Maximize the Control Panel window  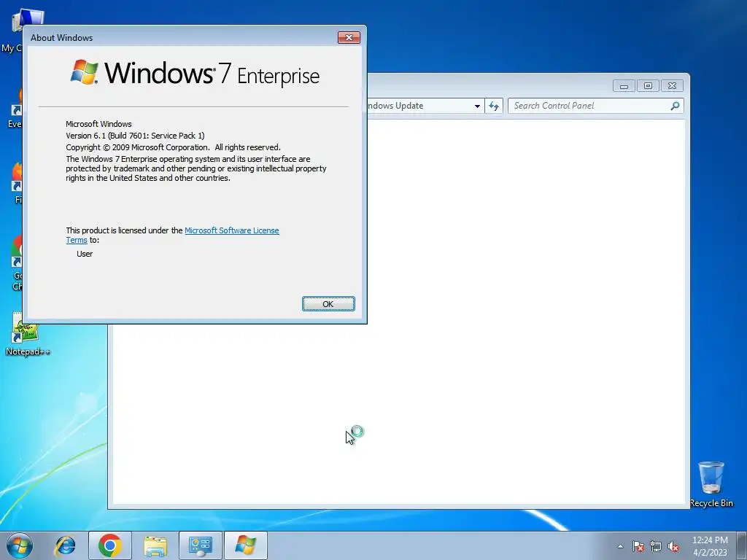coord(648,86)
